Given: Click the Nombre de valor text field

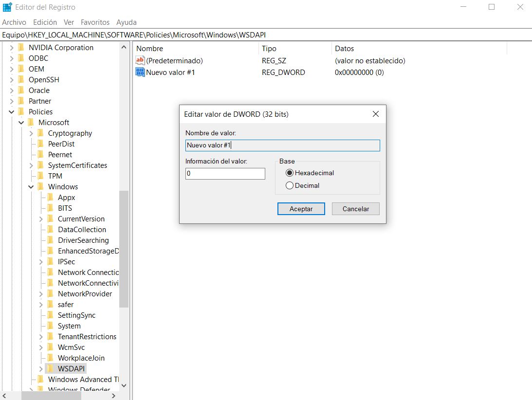Looking at the screenshot, I should coord(283,145).
